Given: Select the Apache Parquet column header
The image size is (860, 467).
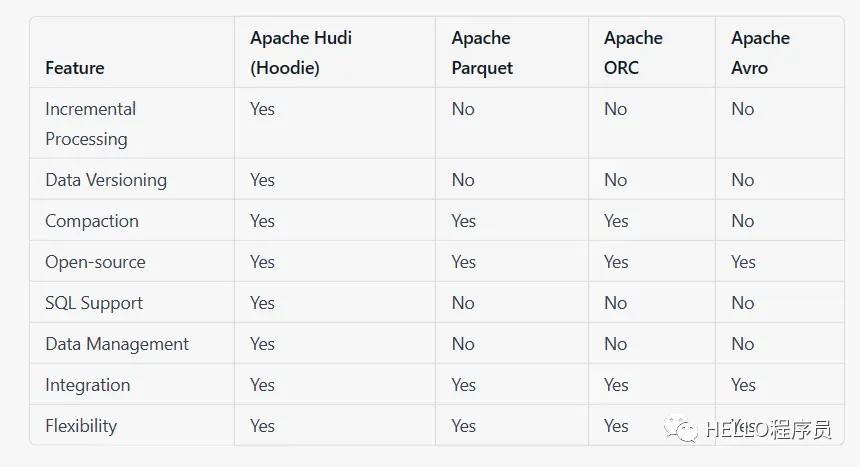Looking at the screenshot, I should point(482,53).
